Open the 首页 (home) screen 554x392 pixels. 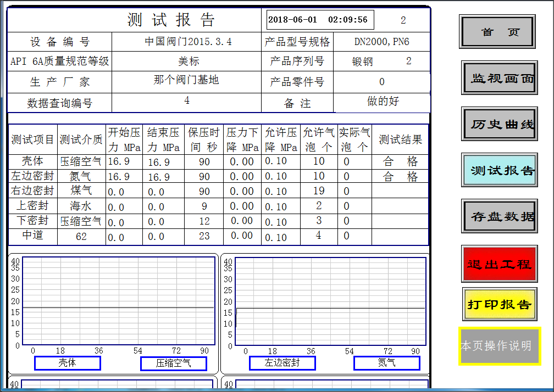[x=497, y=31]
